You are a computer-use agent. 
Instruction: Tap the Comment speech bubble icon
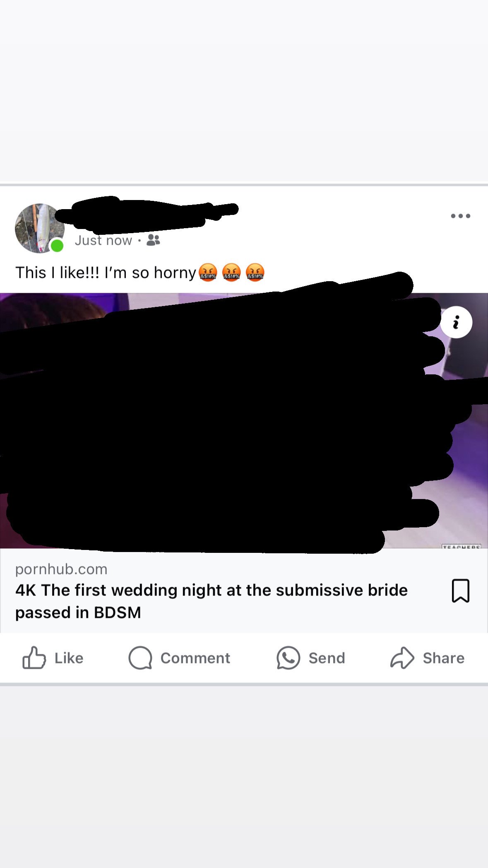[140, 658]
